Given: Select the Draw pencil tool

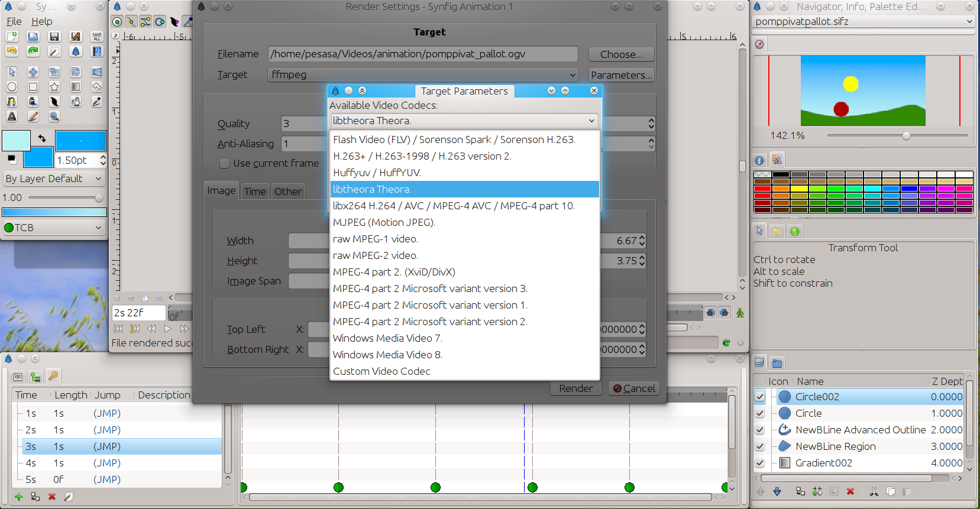Looking at the screenshot, I should point(33,116).
